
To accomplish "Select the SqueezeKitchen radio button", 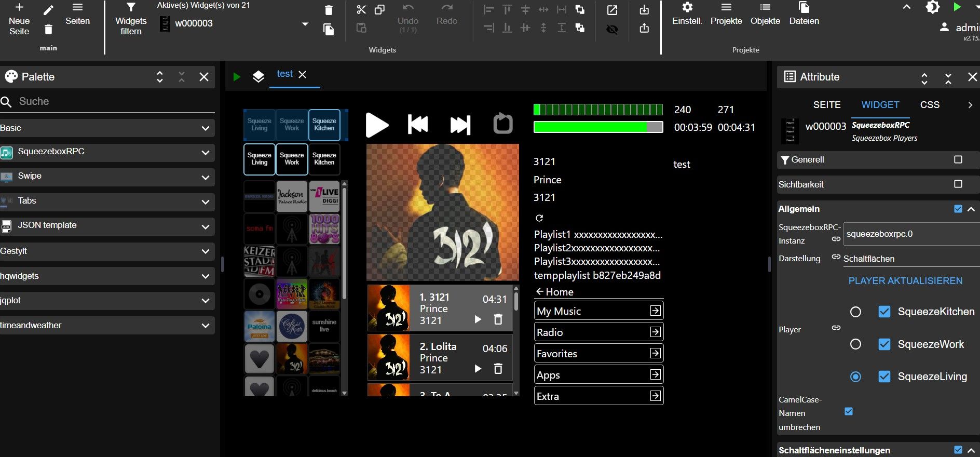I will click(855, 312).
